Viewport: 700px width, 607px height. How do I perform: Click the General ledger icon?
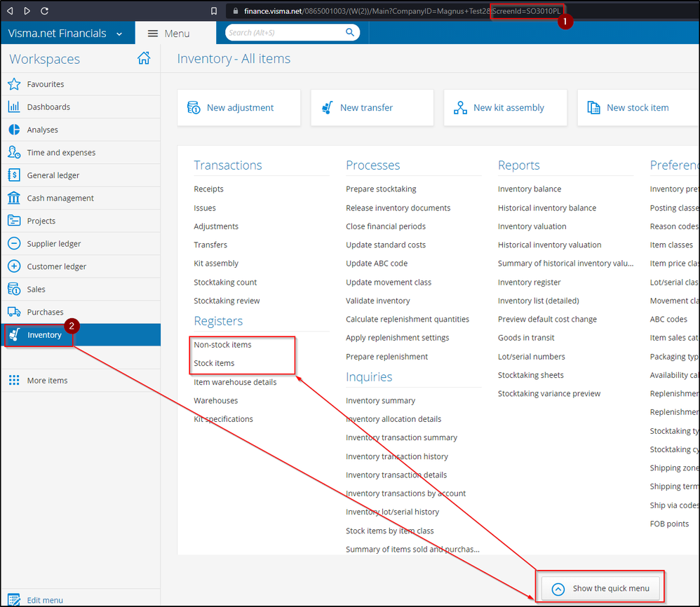pyautogui.click(x=14, y=175)
